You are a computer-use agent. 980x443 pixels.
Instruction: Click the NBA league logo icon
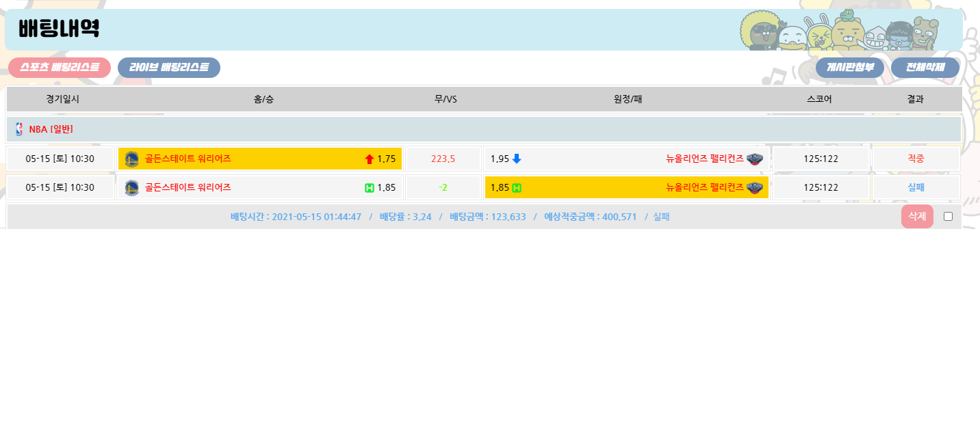(19, 129)
